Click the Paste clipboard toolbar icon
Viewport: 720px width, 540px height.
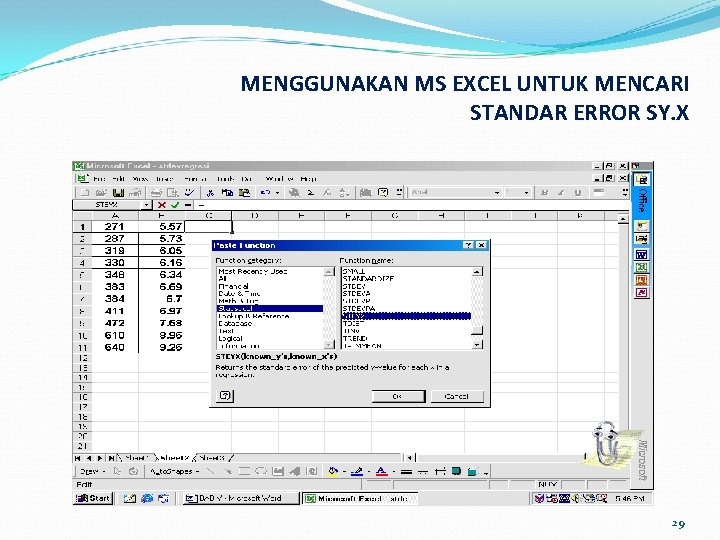coord(244,193)
